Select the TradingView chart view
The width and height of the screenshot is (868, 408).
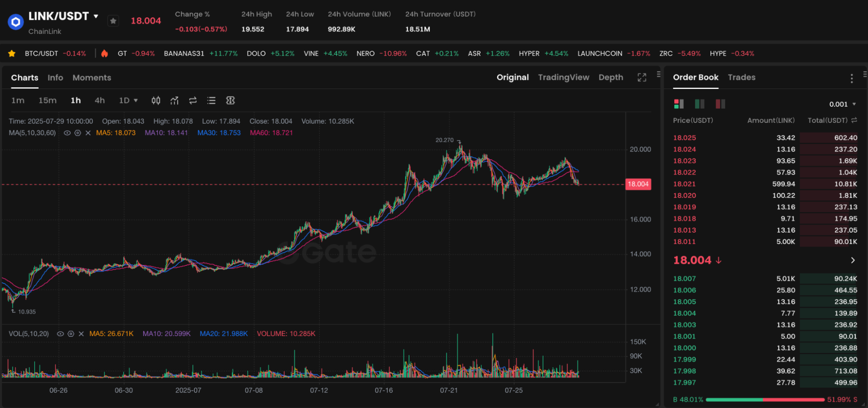564,77
